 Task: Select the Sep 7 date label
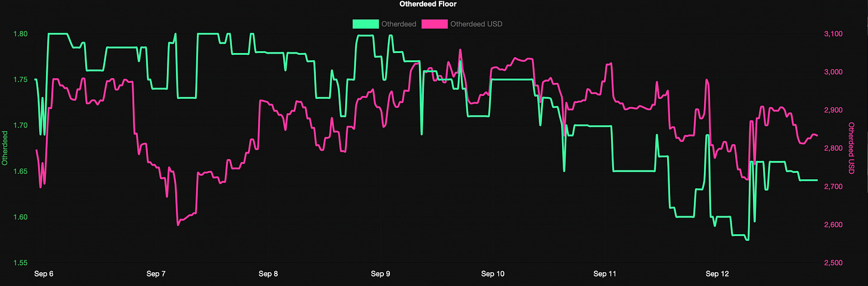(x=156, y=274)
